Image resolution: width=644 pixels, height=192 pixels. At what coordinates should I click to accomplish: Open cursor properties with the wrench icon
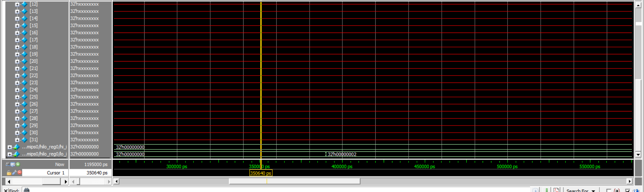(x=14, y=173)
